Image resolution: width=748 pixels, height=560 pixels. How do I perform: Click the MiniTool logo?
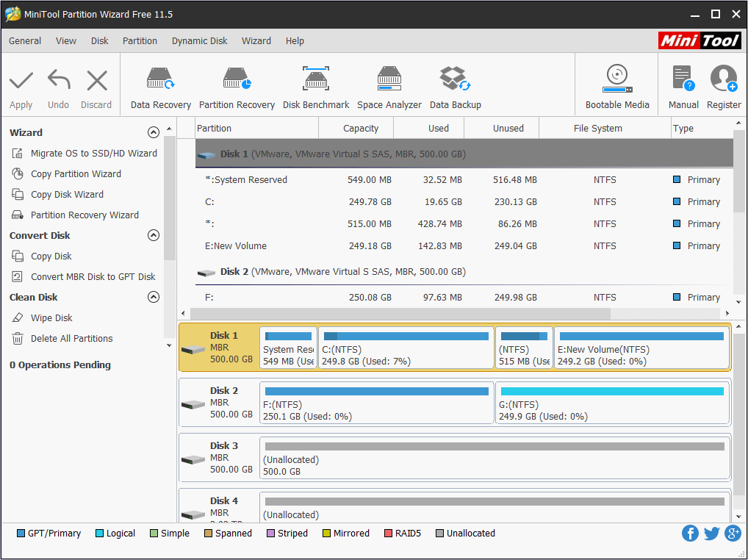tap(700, 40)
